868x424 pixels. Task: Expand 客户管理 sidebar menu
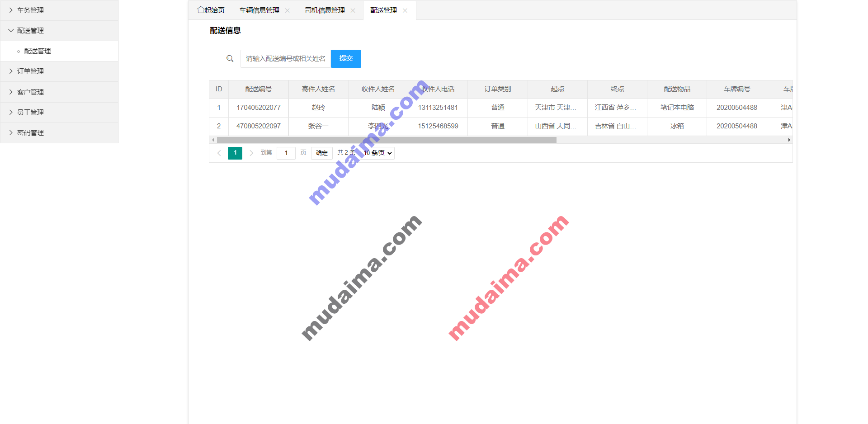pos(59,92)
